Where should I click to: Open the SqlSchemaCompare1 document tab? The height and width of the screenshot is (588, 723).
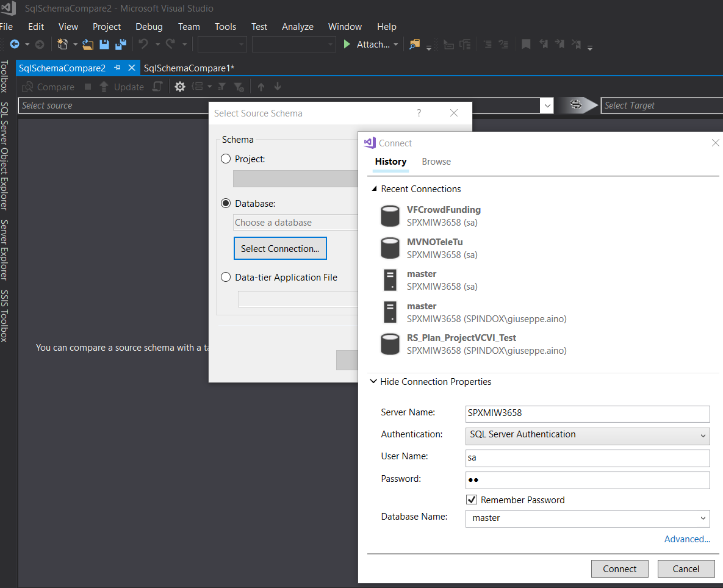pos(189,68)
